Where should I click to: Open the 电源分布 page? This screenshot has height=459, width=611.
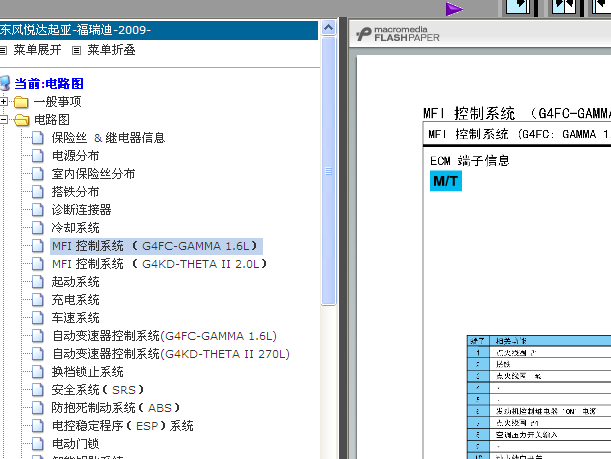coord(75,155)
